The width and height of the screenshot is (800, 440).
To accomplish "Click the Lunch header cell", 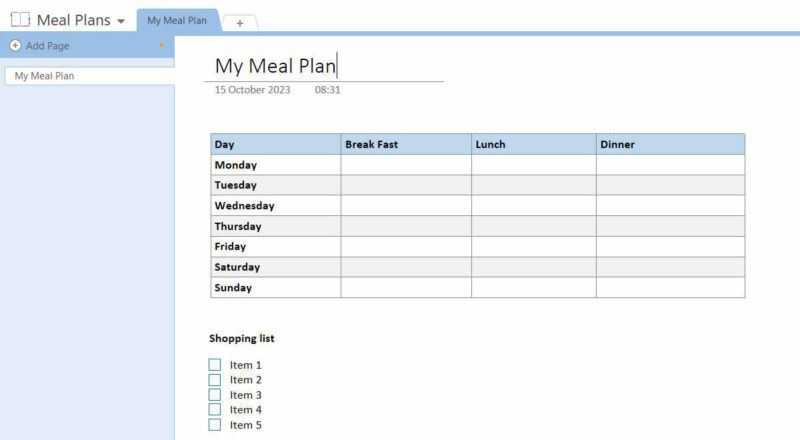I will tap(534, 144).
